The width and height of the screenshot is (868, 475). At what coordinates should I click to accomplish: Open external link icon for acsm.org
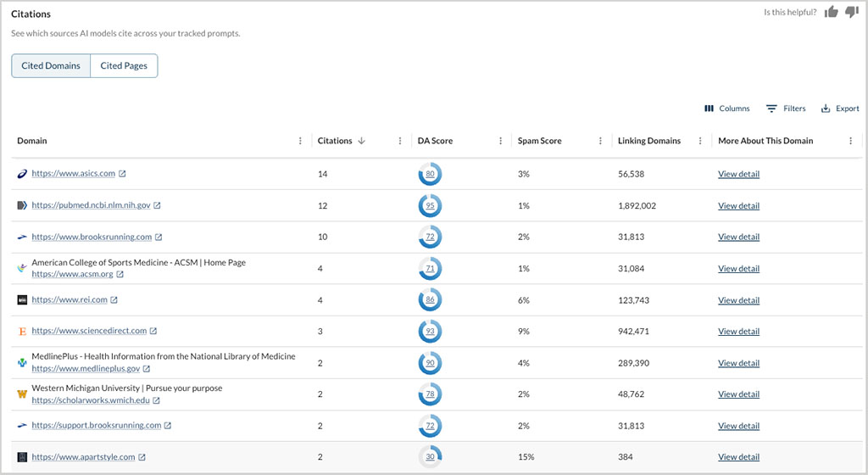tap(120, 274)
